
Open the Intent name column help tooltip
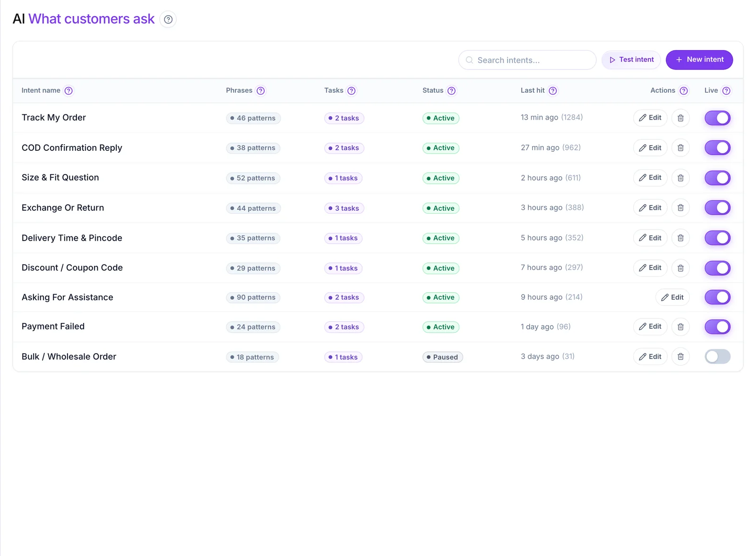(69, 91)
